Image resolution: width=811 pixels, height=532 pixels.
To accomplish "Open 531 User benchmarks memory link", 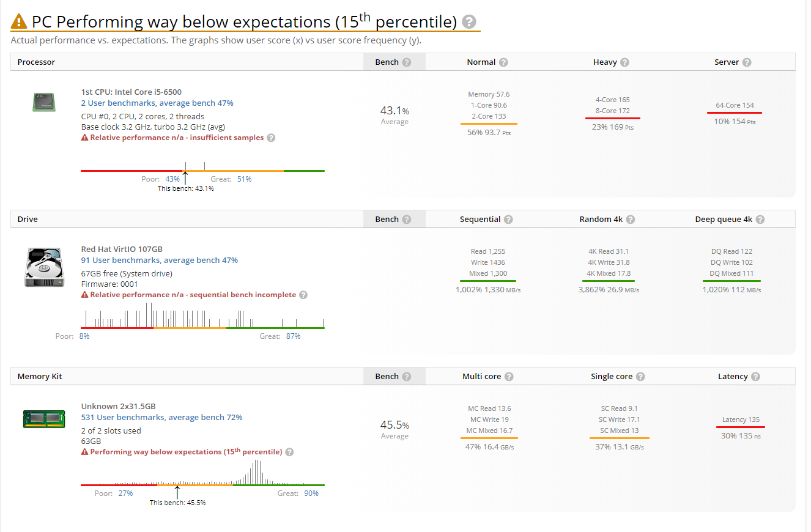I will point(162,417).
